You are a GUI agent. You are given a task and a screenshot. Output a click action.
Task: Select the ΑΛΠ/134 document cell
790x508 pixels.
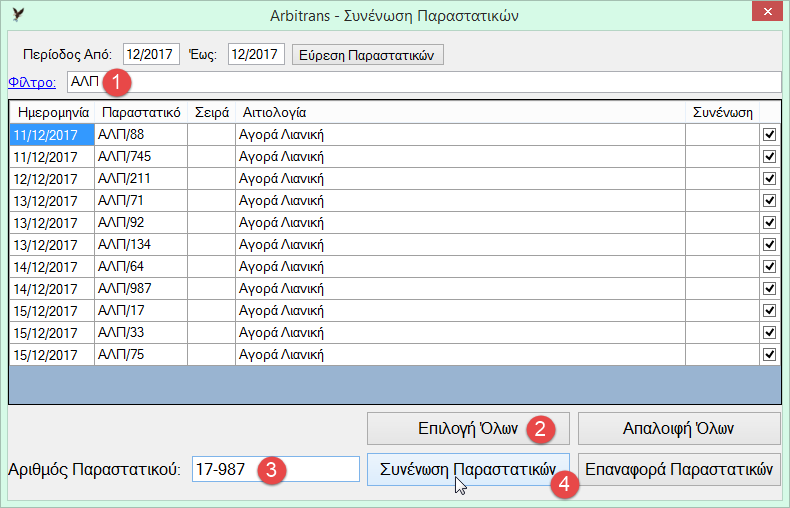(x=141, y=244)
